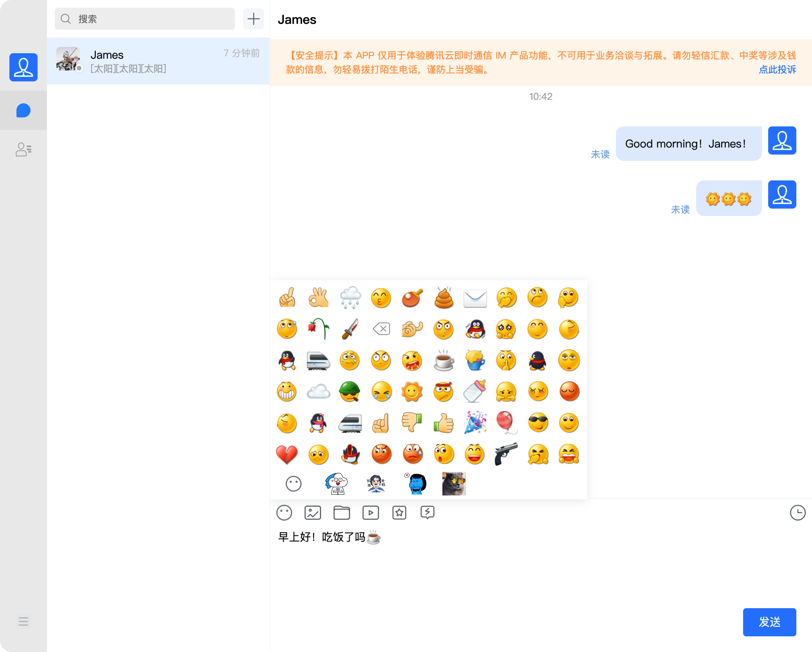The height and width of the screenshot is (652, 812).
Task: Switch to the chat conversations sidebar tab
Action: (23, 111)
